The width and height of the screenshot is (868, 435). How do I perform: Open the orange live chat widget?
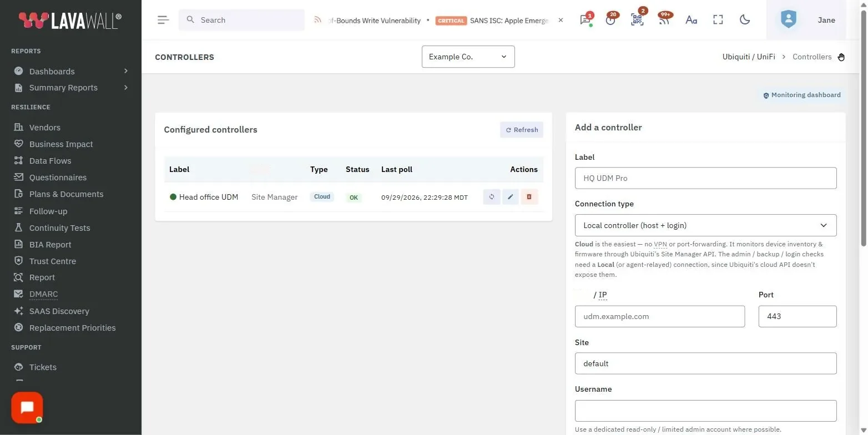coord(27,408)
